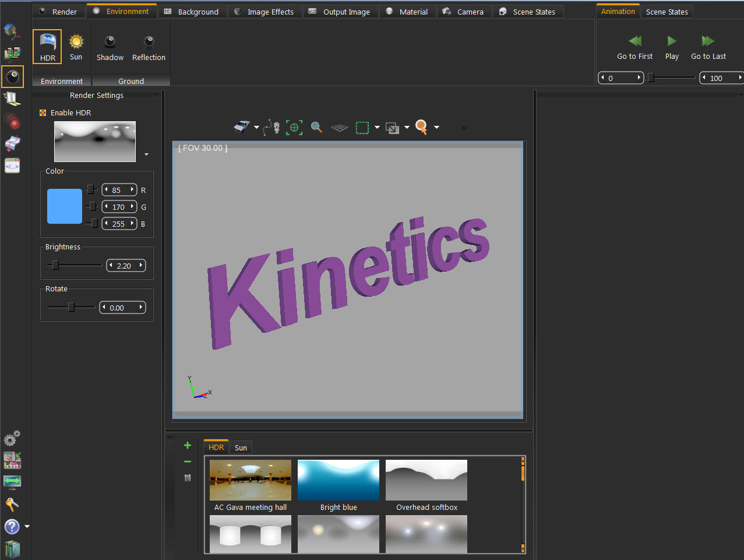Image resolution: width=744 pixels, height=560 pixels.
Task: Click the truck model icon in viewport toolbar
Action: [242, 127]
